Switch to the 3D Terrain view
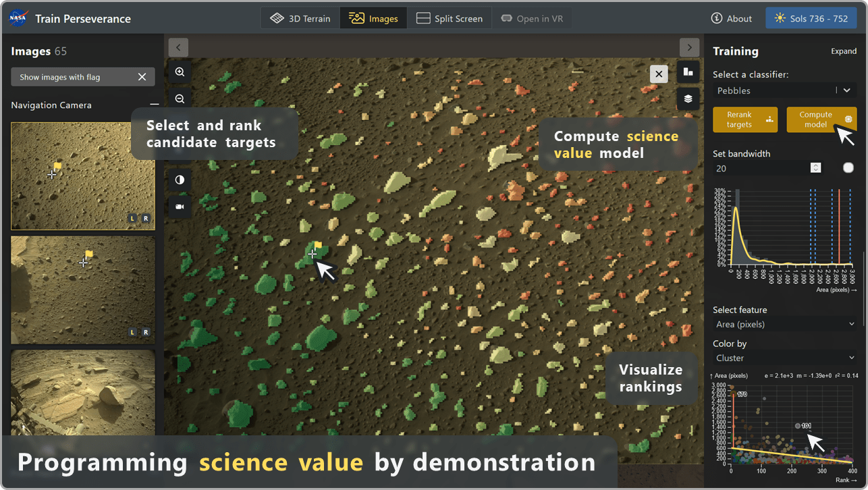868x490 pixels. click(x=300, y=18)
